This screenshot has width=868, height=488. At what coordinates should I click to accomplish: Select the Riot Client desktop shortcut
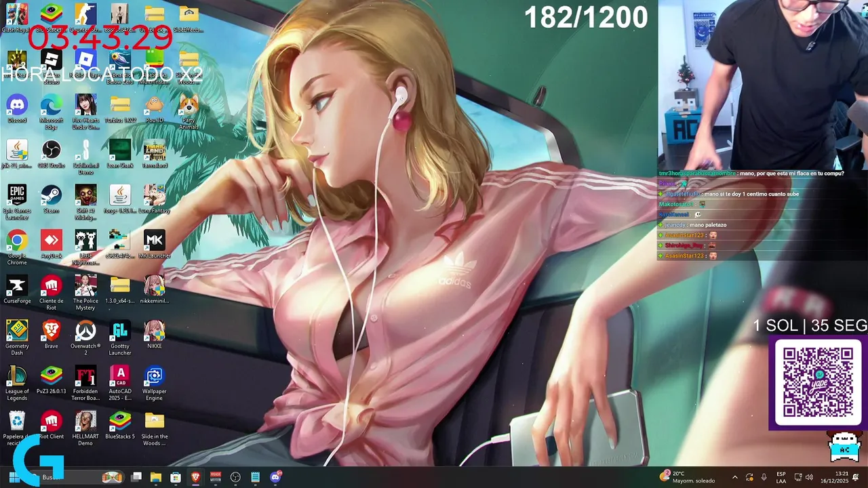click(x=52, y=425)
